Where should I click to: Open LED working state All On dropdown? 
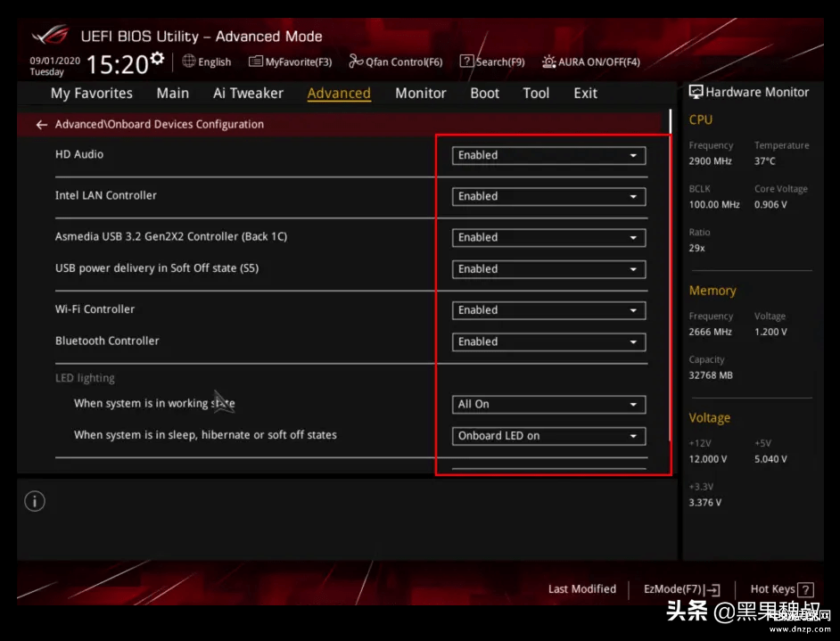(x=548, y=405)
